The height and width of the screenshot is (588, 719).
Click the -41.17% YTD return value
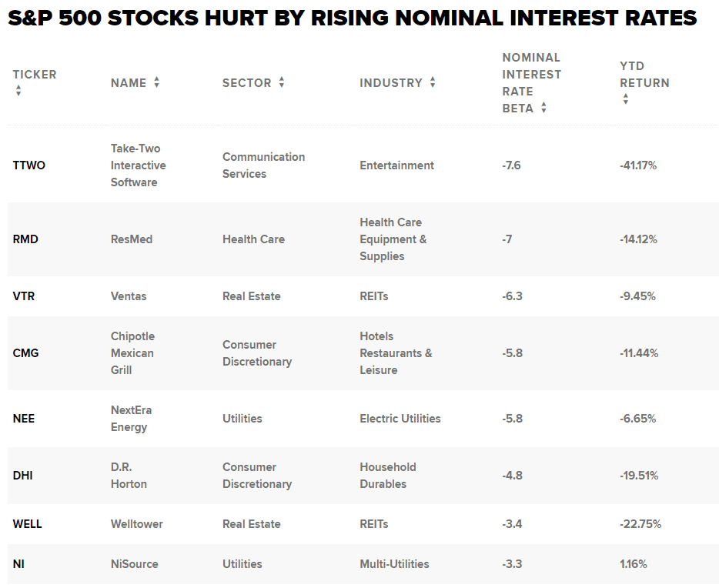point(638,165)
